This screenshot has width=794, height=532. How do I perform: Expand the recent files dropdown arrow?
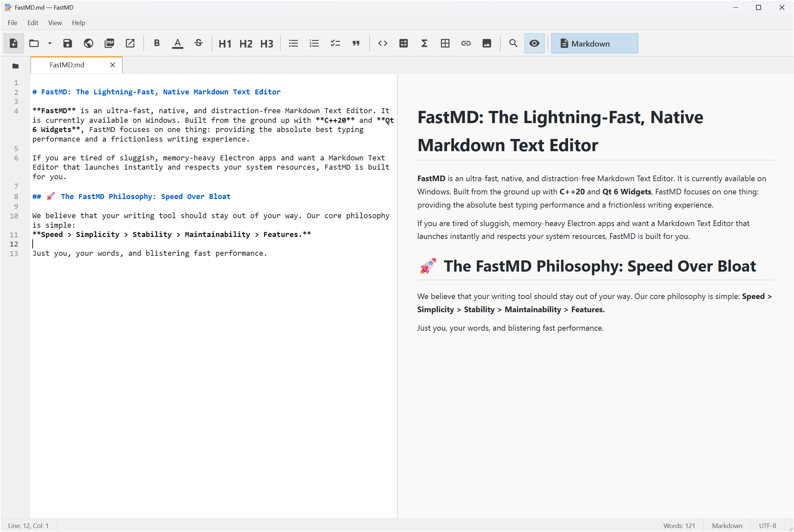[x=50, y=44]
